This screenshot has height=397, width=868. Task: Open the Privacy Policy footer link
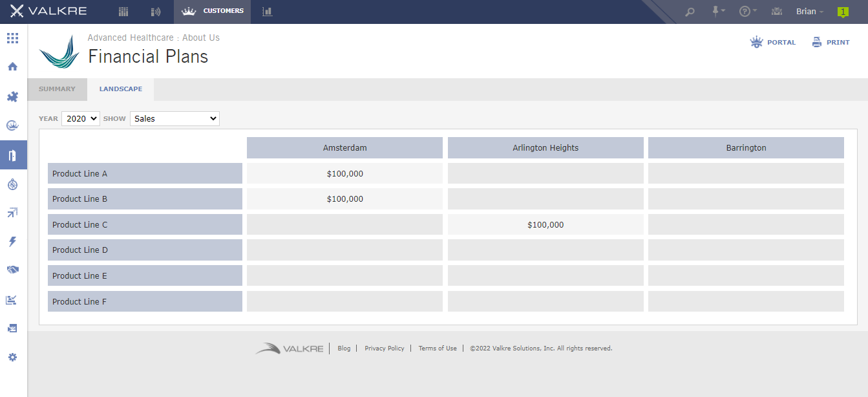(x=385, y=348)
